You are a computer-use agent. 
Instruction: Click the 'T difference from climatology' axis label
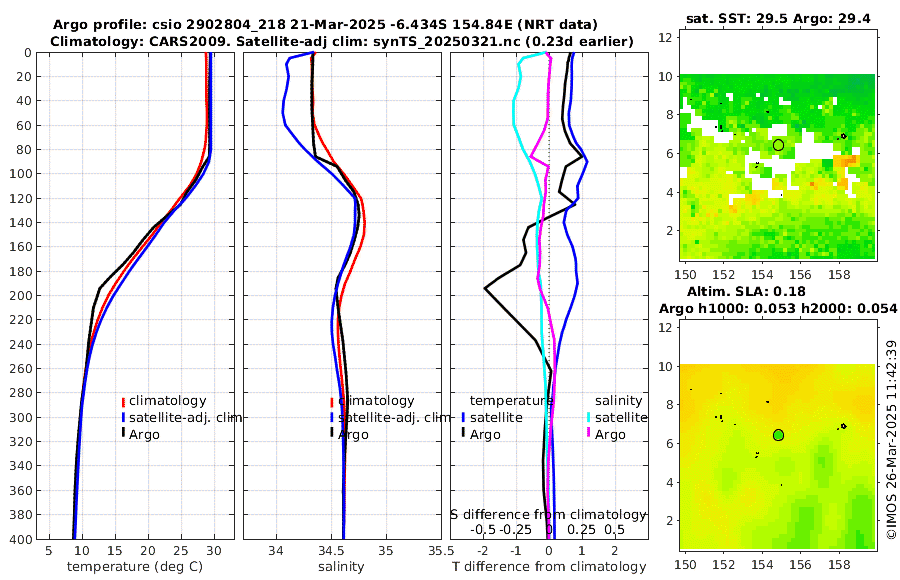tap(549, 567)
